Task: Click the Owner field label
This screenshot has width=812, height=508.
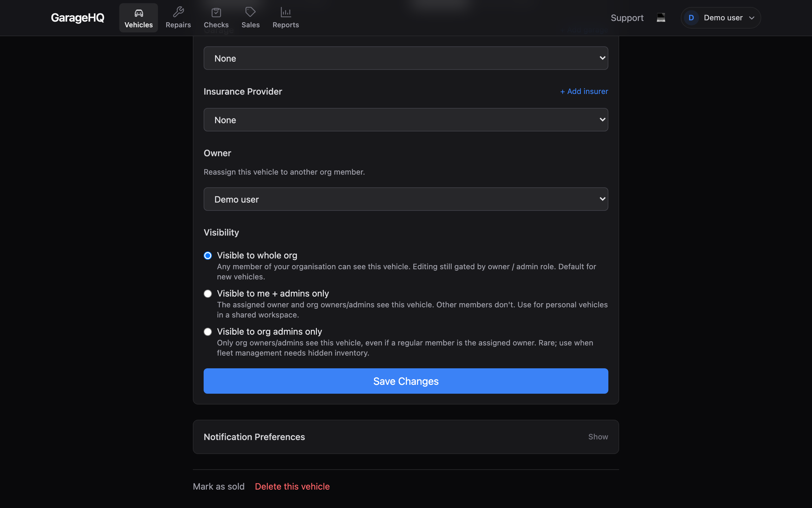Action: (217, 153)
